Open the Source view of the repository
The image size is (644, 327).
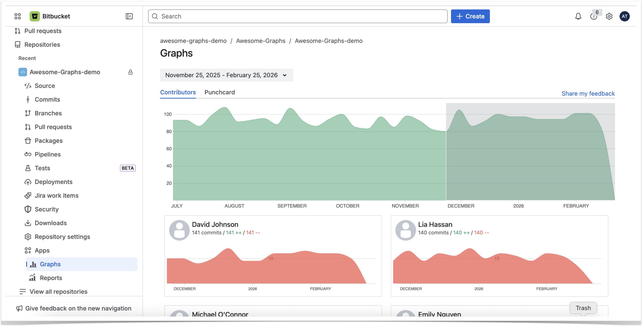point(45,86)
